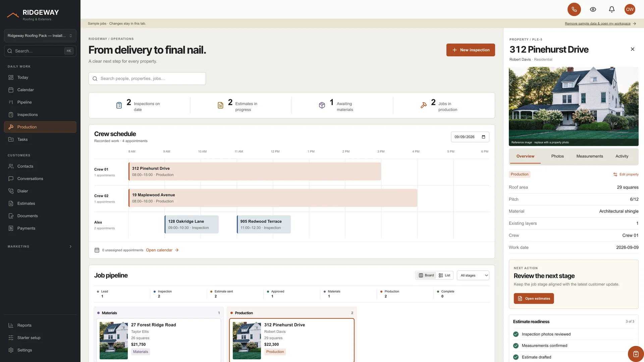644x362 pixels.
Task: Open Conversations sidebar item
Action: click(40, 179)
